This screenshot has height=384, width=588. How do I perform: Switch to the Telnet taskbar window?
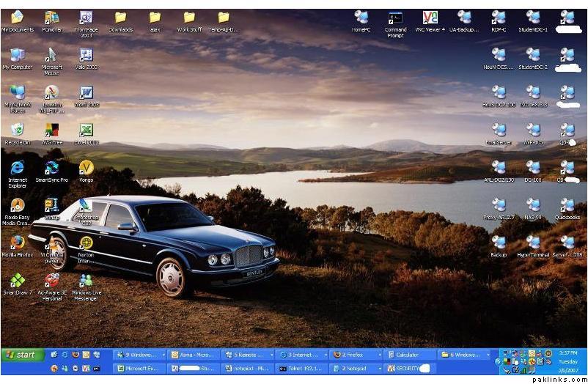(302, 369)
